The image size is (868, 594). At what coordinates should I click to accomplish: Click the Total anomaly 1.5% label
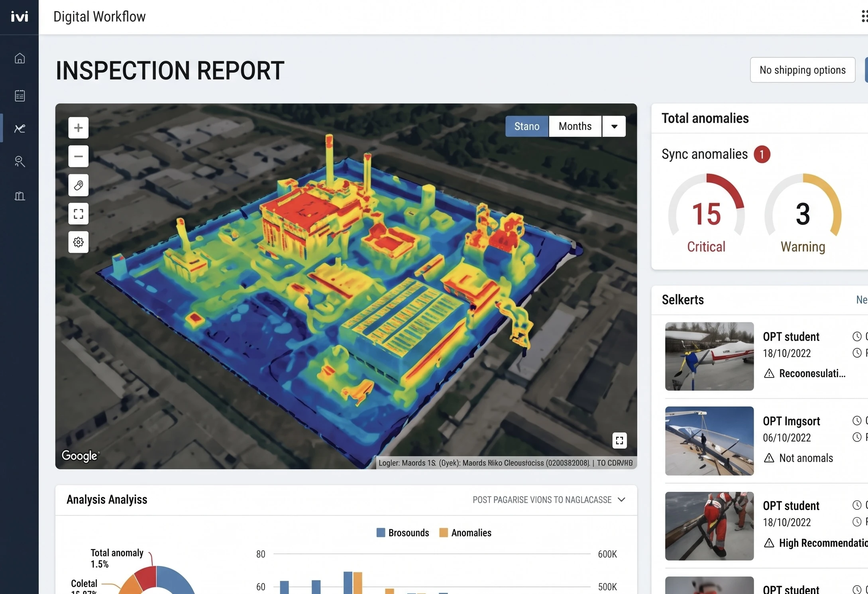click(x=117, y=558)
